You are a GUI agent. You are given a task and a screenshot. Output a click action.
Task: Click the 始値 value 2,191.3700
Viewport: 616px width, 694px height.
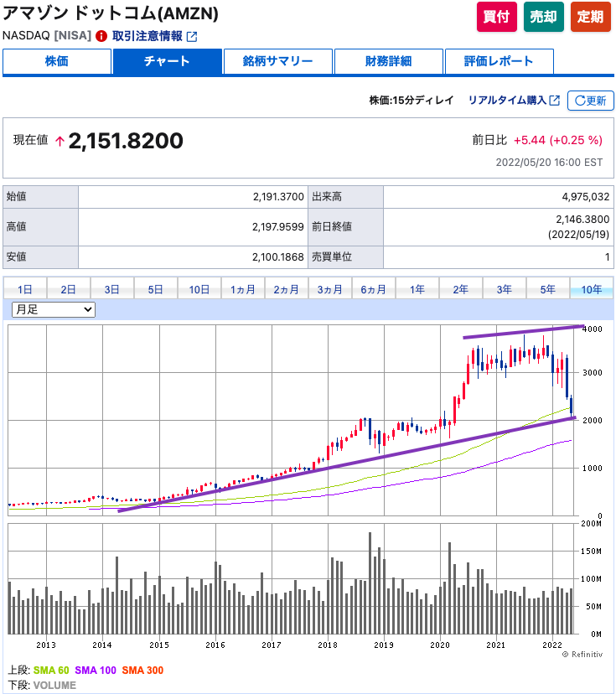[x=278, y=196]
